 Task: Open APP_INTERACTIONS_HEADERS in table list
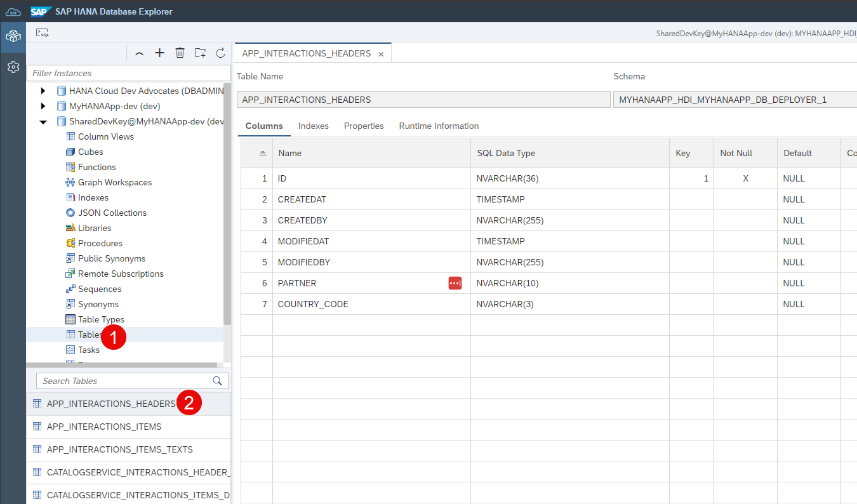tap(128, 404)
